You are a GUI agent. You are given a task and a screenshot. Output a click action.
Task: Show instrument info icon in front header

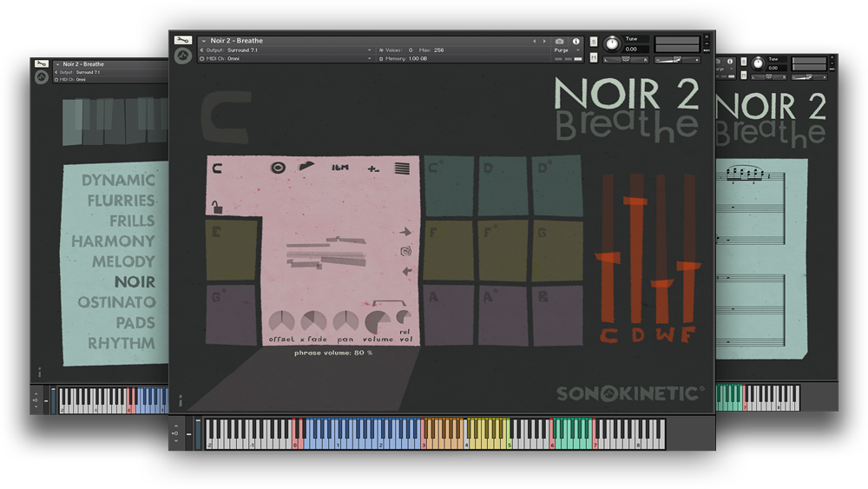tap(575, 41)
